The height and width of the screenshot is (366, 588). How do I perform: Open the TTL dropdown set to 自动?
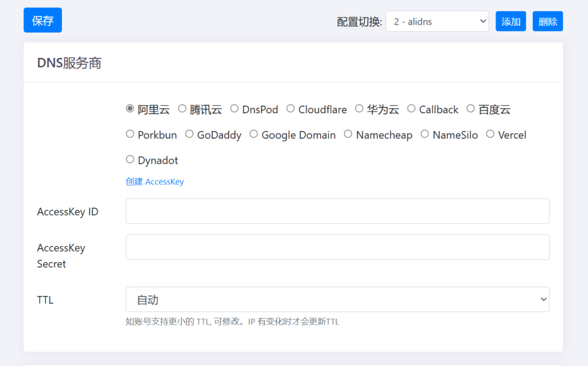coord(338,299)
